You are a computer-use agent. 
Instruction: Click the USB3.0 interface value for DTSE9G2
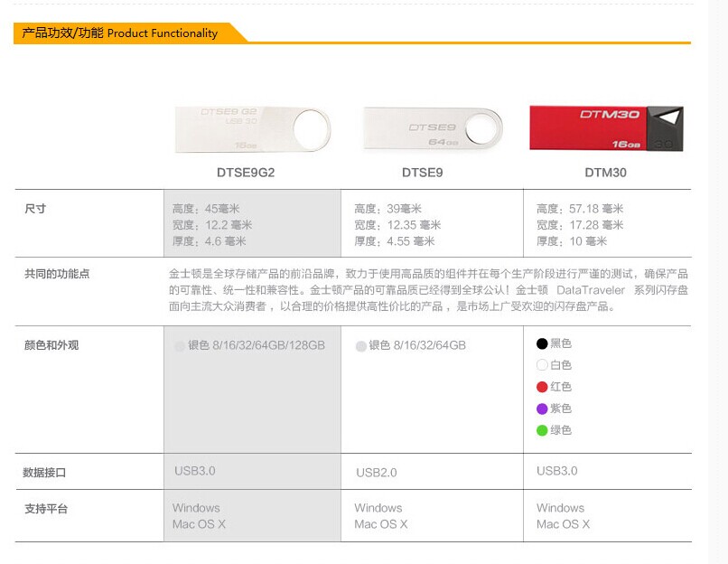tap(195, 471)
